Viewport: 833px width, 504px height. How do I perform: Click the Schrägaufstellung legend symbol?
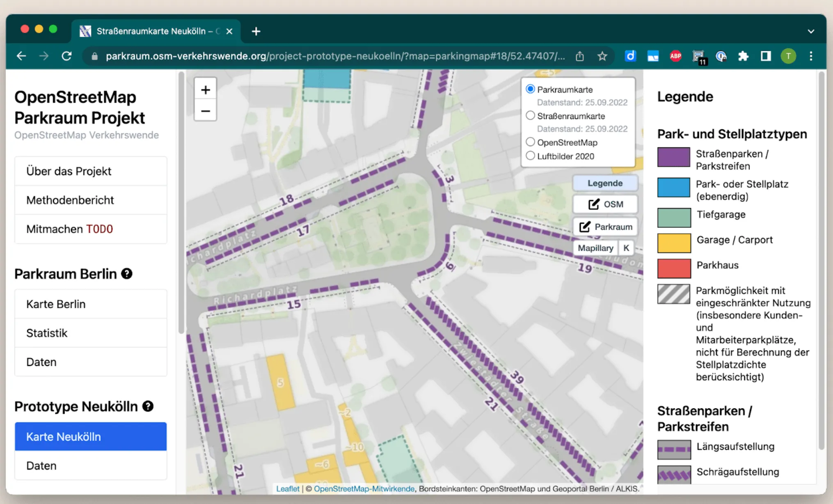tap(674, 475)
